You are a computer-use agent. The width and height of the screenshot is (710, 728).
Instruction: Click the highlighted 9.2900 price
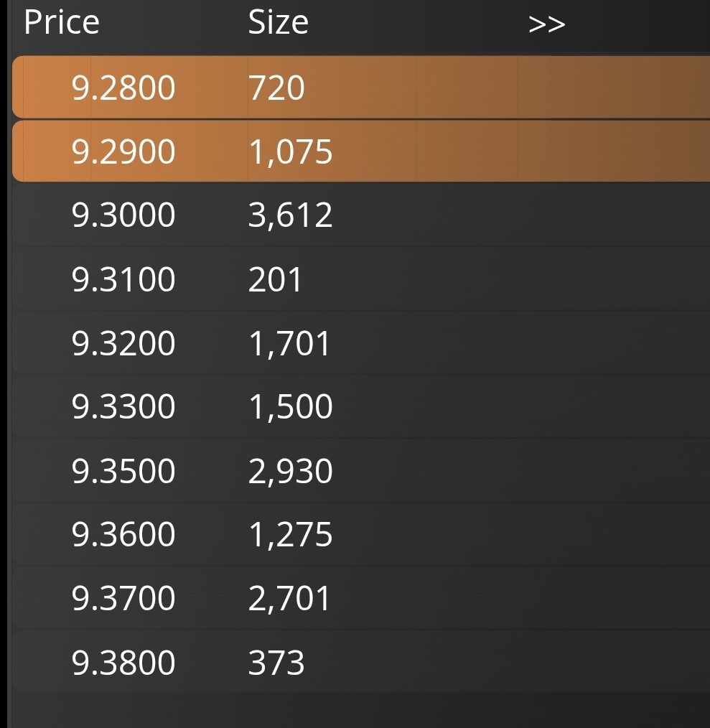coord(123,151)
